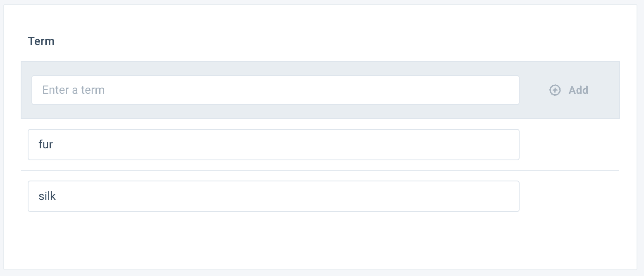Place cursor on the word 'silk'

47,196
